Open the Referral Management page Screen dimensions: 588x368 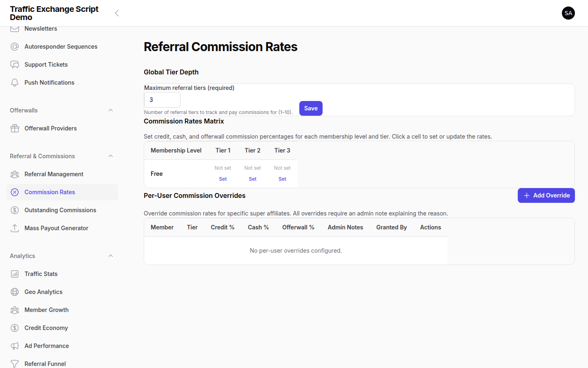pyautogui.click(x=55, y=174)
